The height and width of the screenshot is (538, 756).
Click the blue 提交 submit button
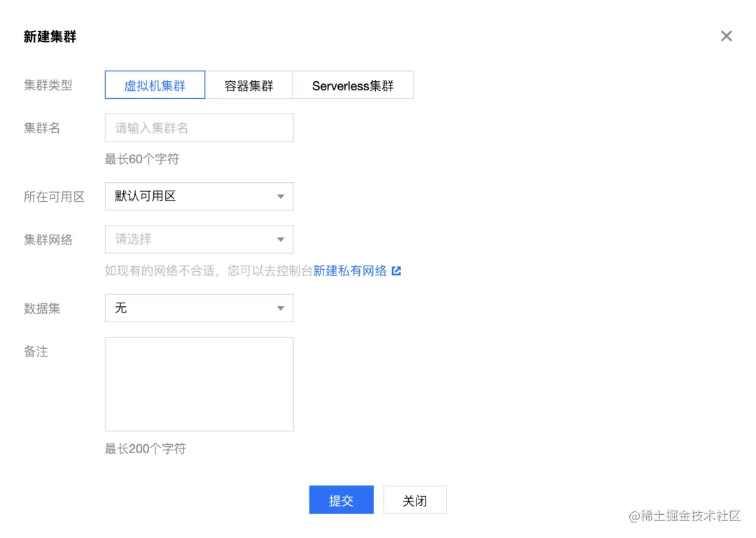[x=341, y=499]
